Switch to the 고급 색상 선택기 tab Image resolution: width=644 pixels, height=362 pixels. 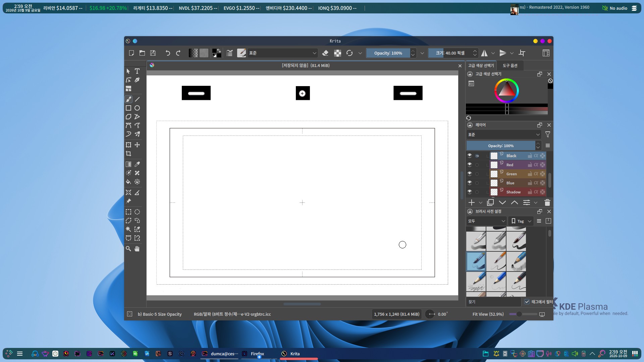click(x=481, y=65)
